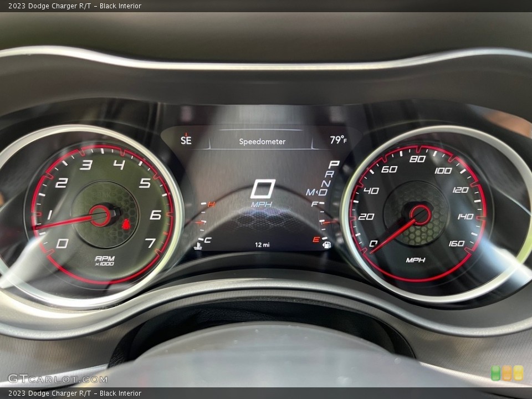
Task: Click the speedometer needle hub
Action: [421, 215]
